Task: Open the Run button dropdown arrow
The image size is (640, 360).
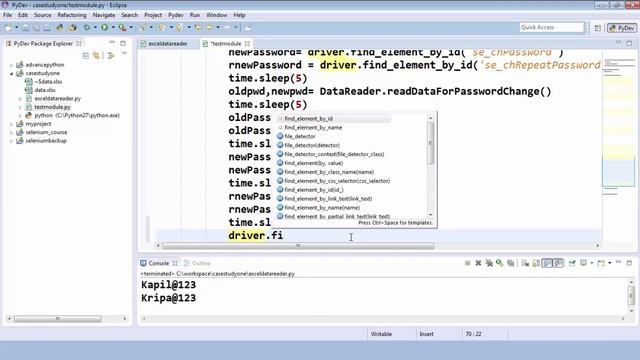Action: 113,27
